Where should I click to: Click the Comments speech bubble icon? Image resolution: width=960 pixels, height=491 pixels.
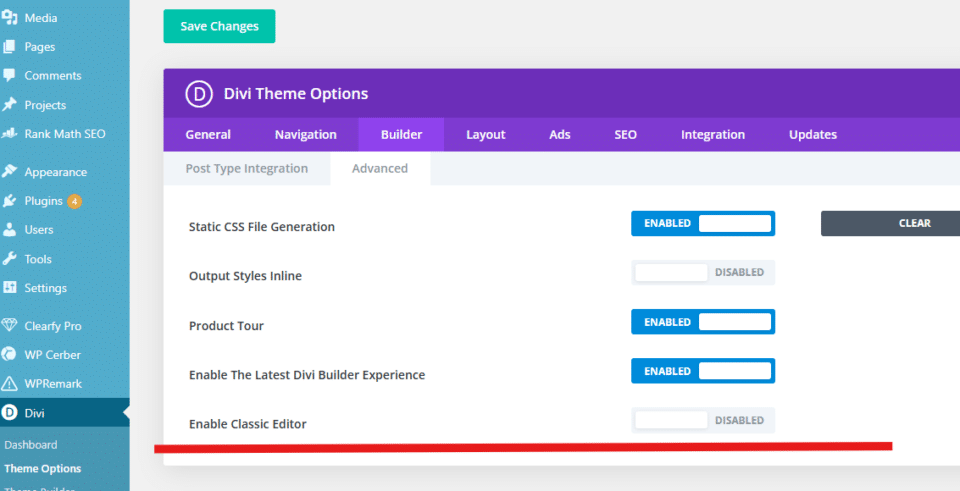pos(9,75)
